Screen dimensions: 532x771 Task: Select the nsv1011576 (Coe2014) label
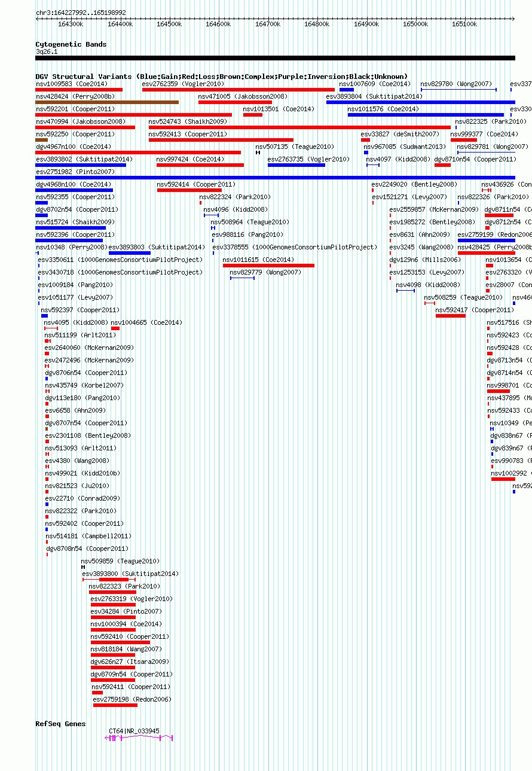pos(383,109)
